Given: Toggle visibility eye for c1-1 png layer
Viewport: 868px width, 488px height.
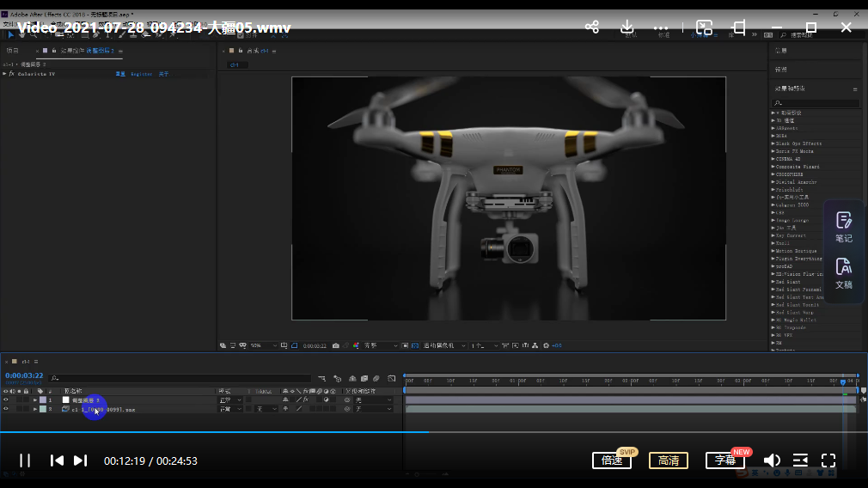Looking at the screenshot, I should [x=6, y=410].
